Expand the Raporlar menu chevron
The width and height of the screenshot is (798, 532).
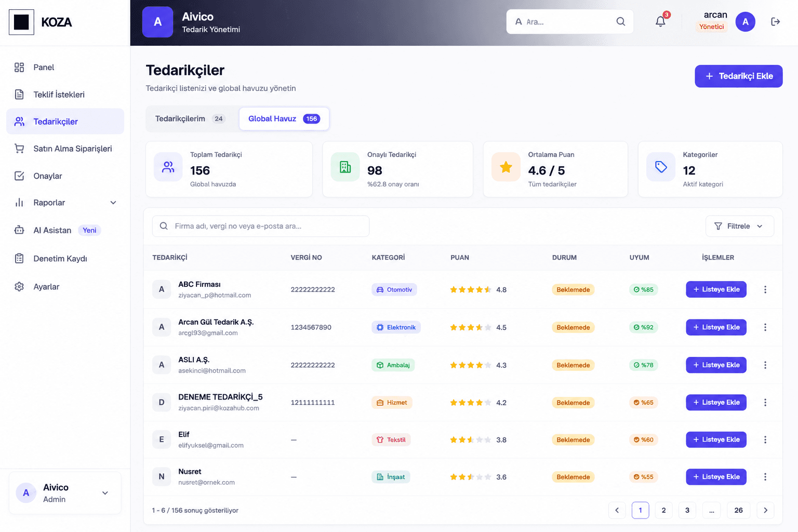point(113,203)
